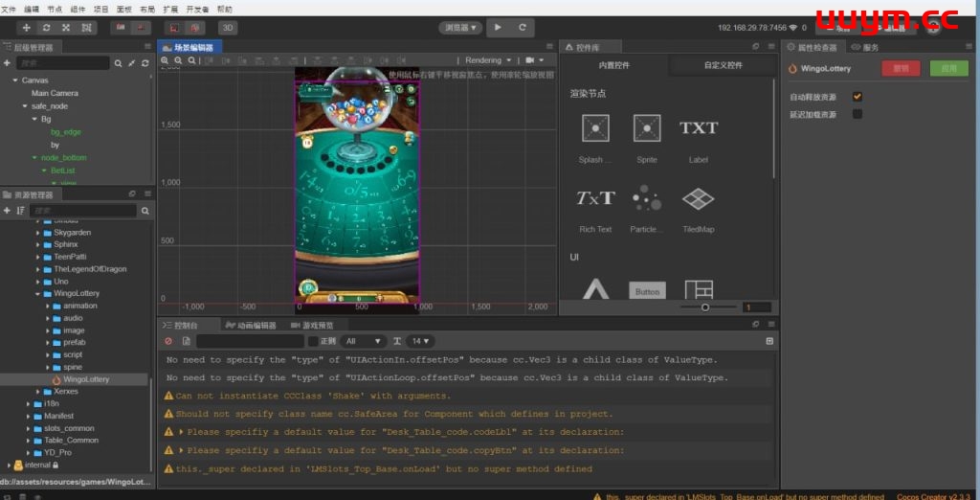Toggle the 3D view mode button

point(228,28)
